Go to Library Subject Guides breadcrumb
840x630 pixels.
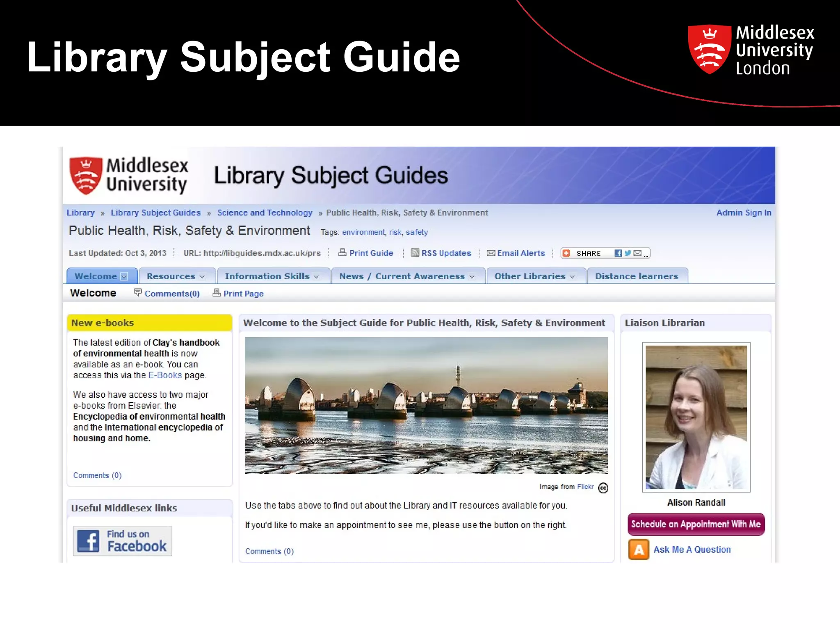156,212
